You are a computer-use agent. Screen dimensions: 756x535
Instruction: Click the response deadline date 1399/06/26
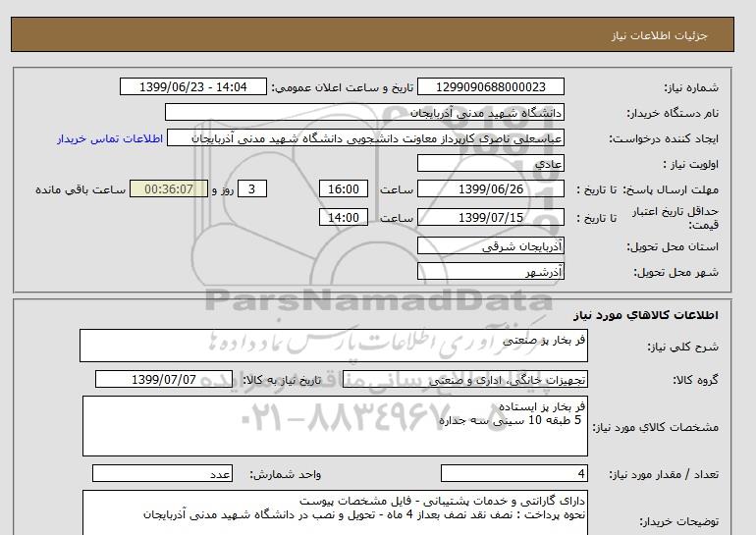tap(490, 188)
